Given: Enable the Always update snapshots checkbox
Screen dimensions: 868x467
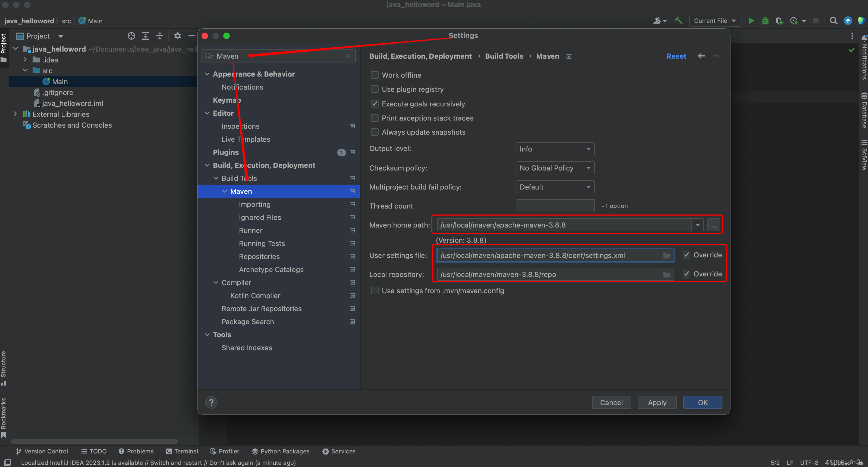Looking at the screenshot, I should [x=375, y=132].
